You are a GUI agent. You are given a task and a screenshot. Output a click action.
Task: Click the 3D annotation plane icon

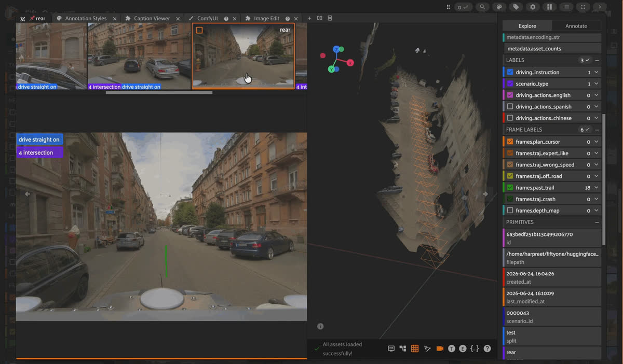[x=427, y=348]
